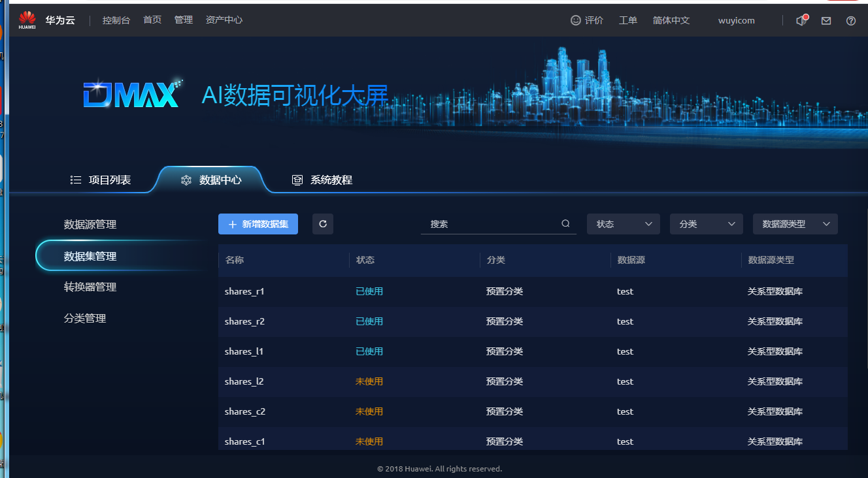Click 关系型数据库 in the shares_c1 row
Image resolution: width=868 pixels, height=478 pixels.
tap(775, 441)
